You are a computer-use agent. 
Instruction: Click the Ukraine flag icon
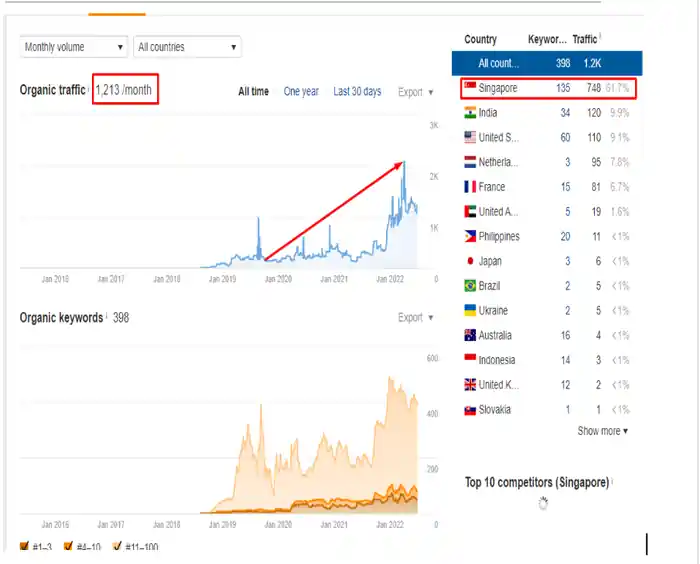[x=470, y=310]
